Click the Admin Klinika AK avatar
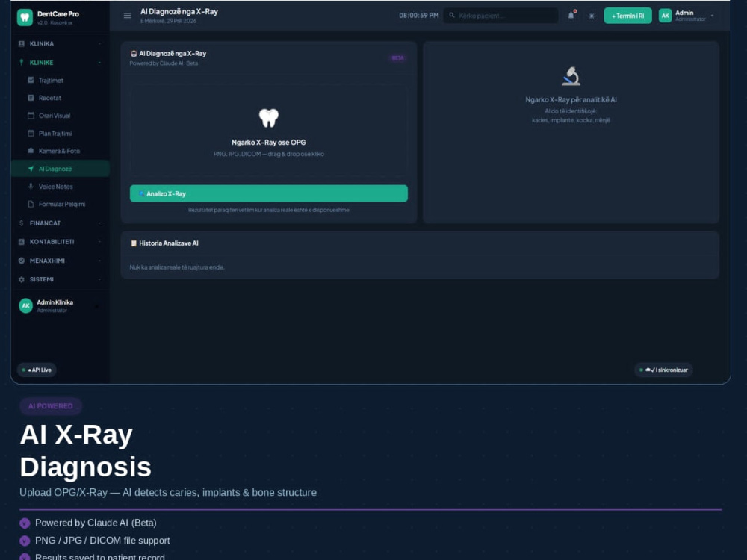 25,305
